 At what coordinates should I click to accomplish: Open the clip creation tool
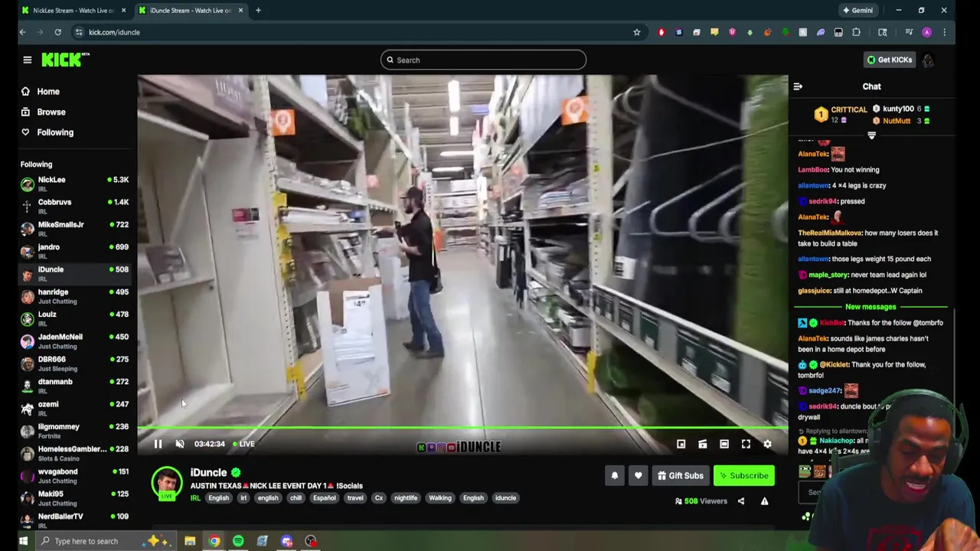[x=702, y=444]
